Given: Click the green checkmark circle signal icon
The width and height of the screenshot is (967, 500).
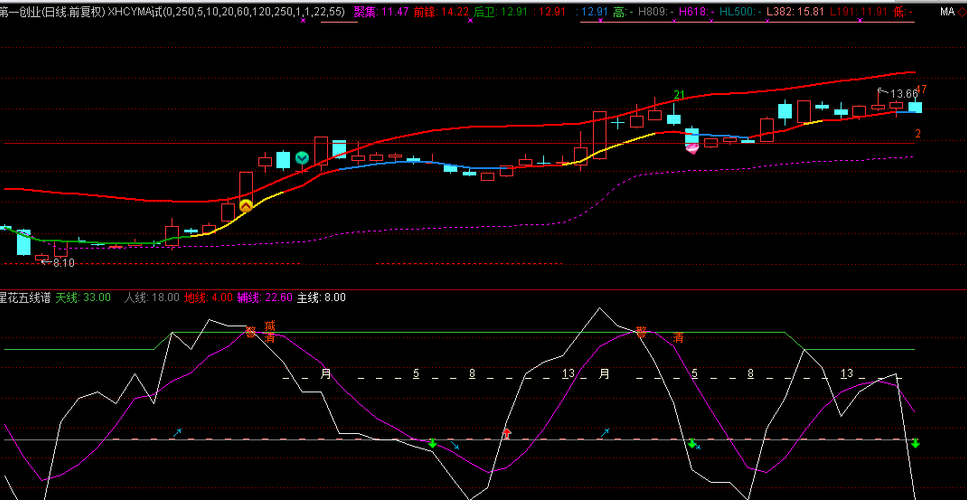Looking at the screenshot, I should [x=302, y=158].
